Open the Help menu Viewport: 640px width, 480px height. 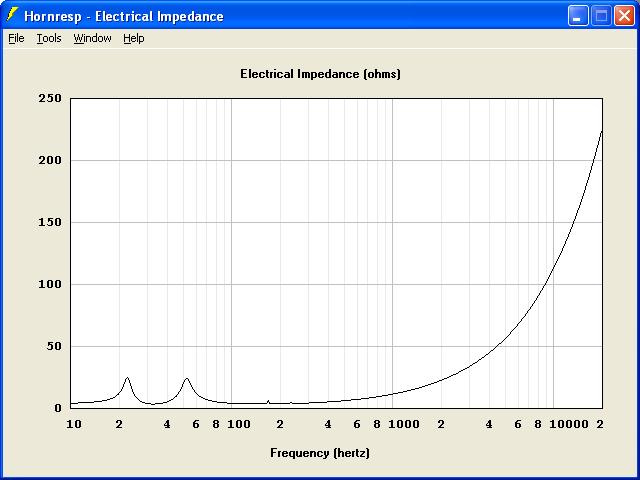pos(134,38)
